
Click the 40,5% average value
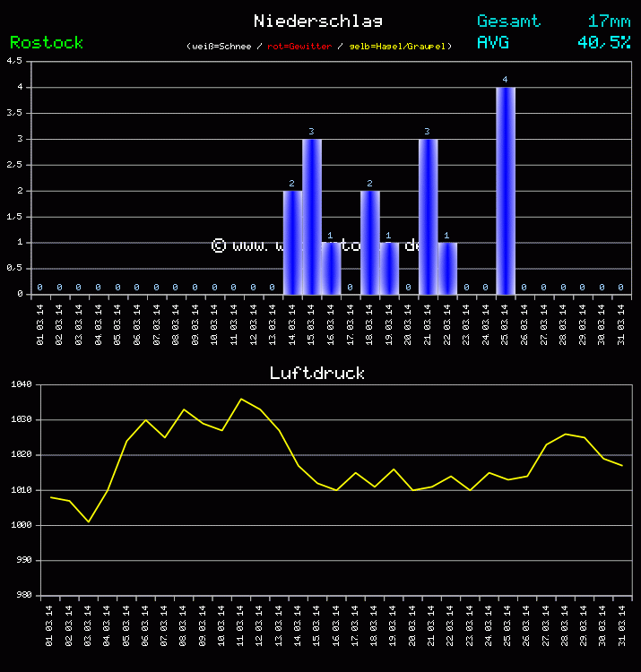(603, 41)
